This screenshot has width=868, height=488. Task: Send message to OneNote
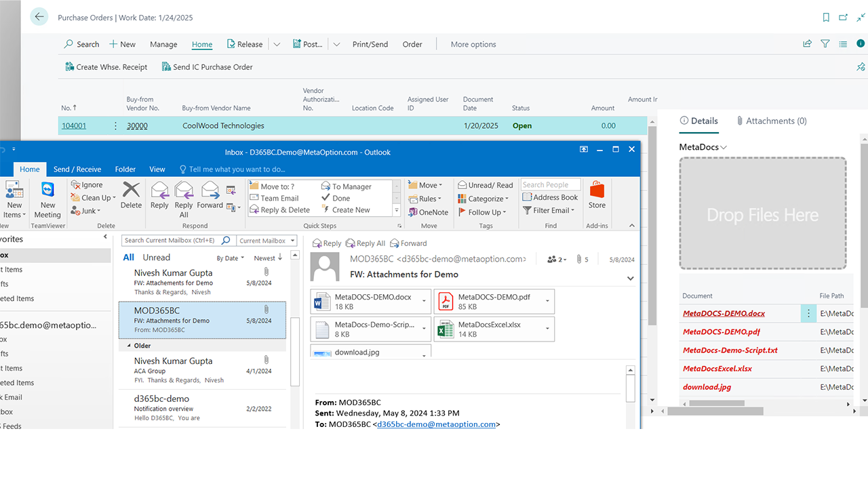coord(428,212)
